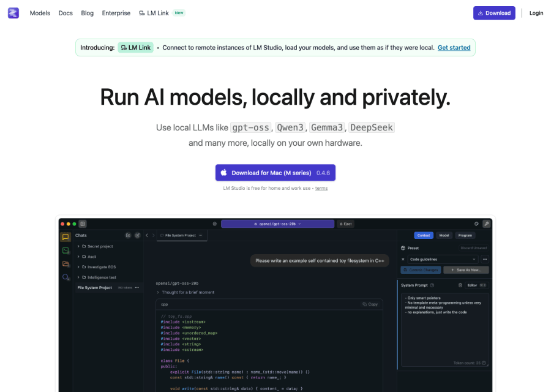This screenshot has height=392, width=551.
Task: Click the gear icon left of model selector
Action: click(215, 224)
